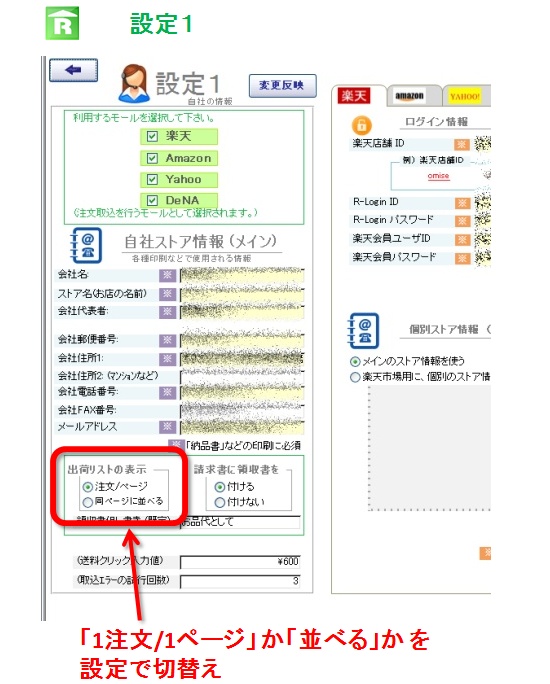
Task: Open the YAHOO! tab
Action: click(x=465, y=96)
